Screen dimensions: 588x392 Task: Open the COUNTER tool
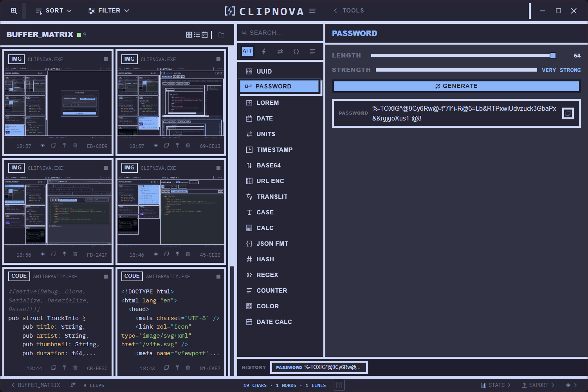pos(280,290)
